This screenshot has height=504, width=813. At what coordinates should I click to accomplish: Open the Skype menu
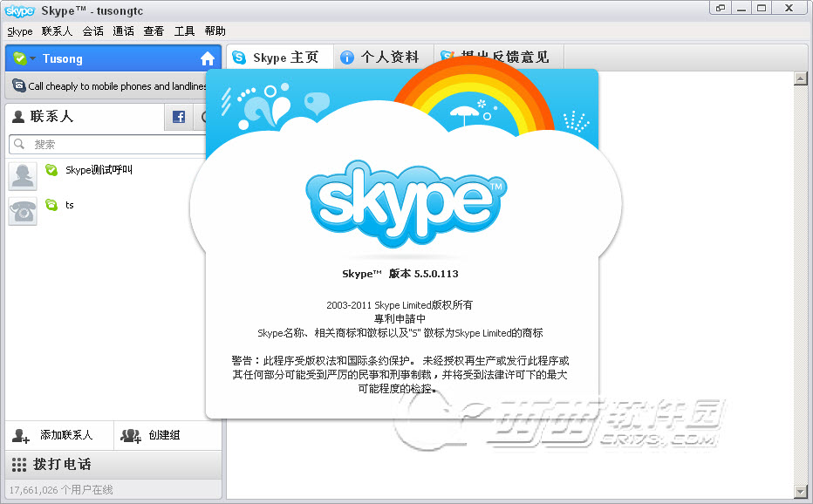pos(20,31)
